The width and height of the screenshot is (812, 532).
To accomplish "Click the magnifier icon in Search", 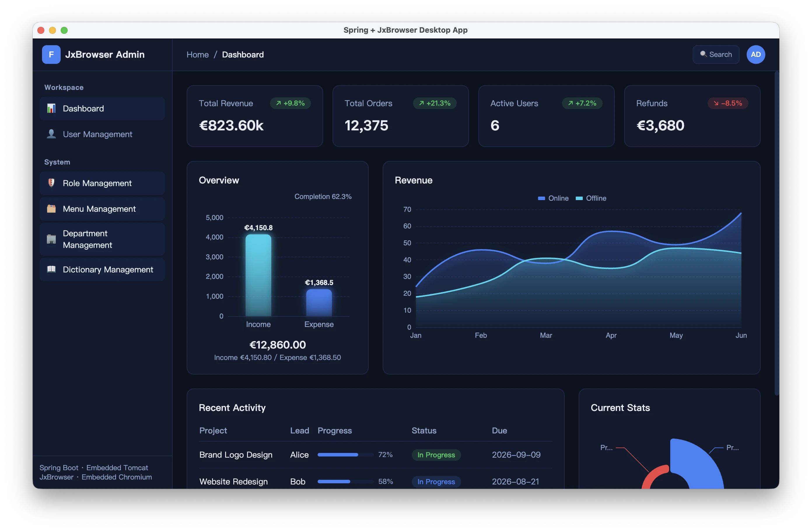I will (x=703, y=54).
